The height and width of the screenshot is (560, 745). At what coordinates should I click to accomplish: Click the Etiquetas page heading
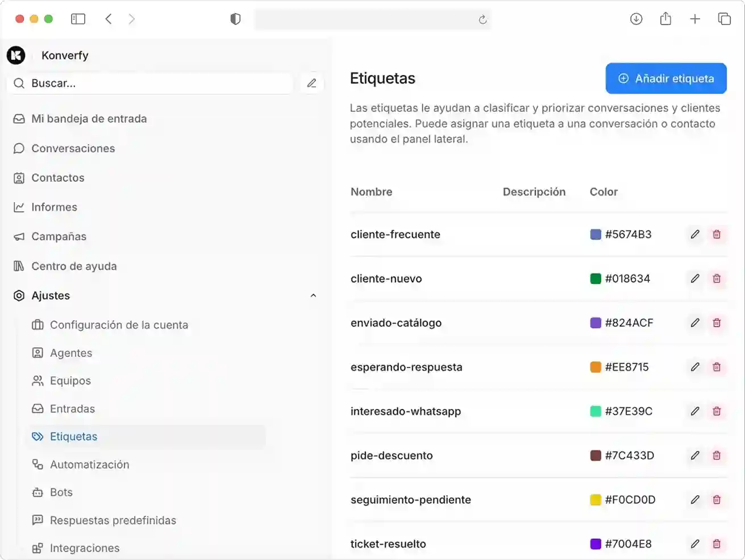click(382, 78)
